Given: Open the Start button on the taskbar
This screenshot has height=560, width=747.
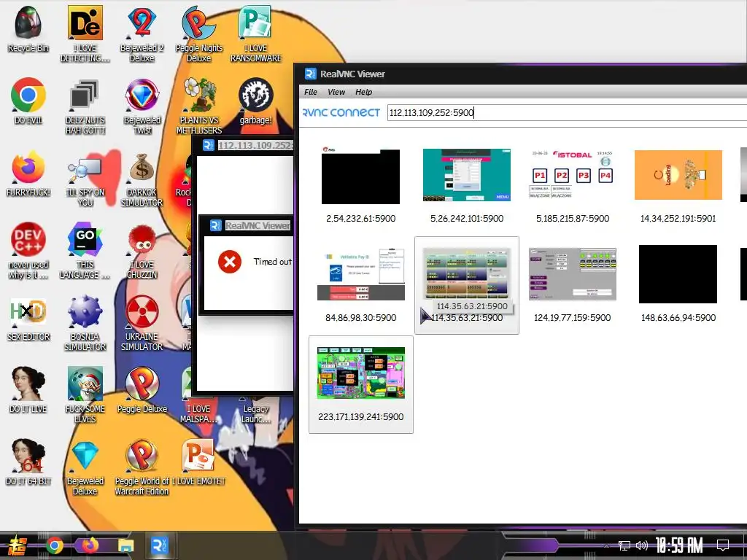Looking at the screenshot, I should 17,545.
